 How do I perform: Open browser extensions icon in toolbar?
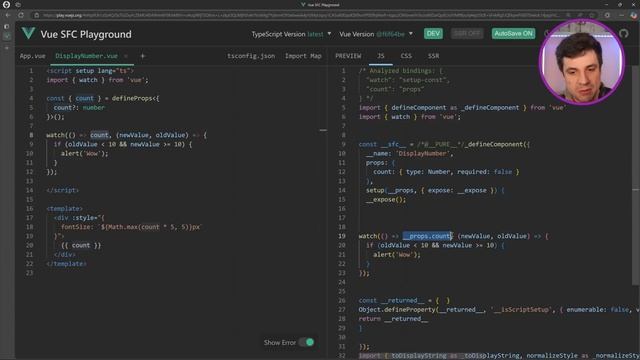(607, 15)
